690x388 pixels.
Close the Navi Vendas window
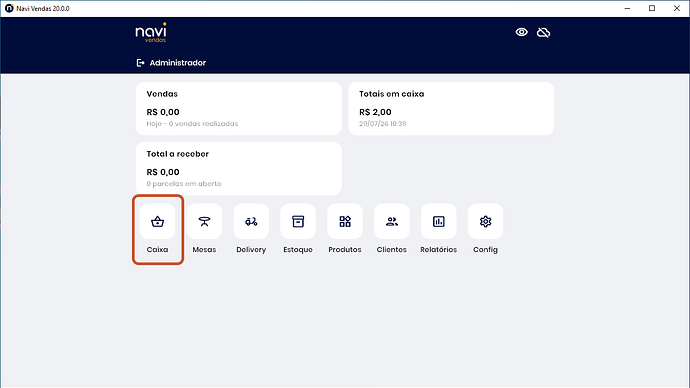[x=677, y=8]
